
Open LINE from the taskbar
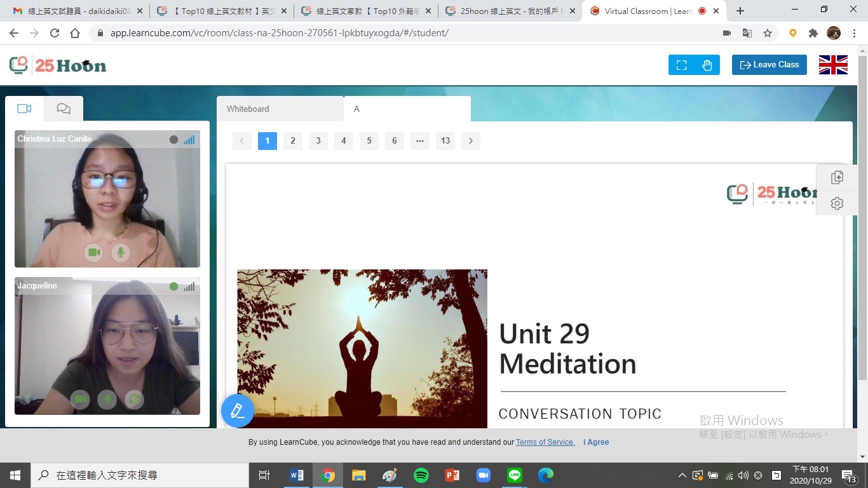click(x=515, y=475)
